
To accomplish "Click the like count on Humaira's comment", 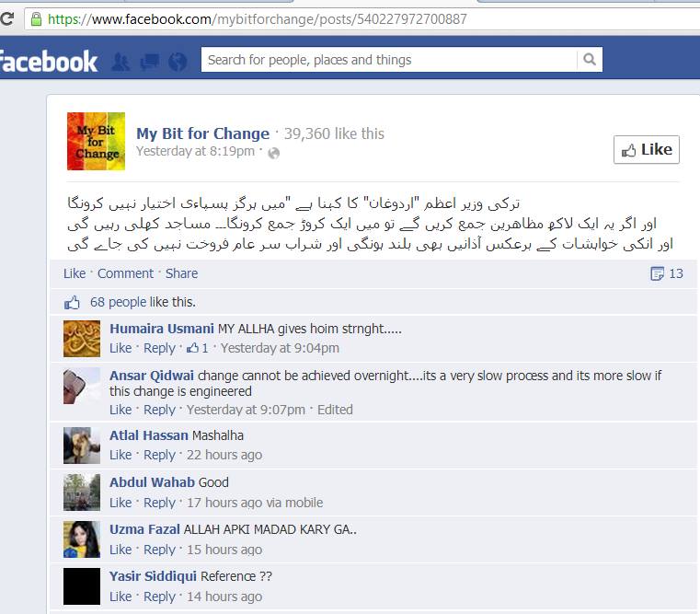I will [198, 348].
